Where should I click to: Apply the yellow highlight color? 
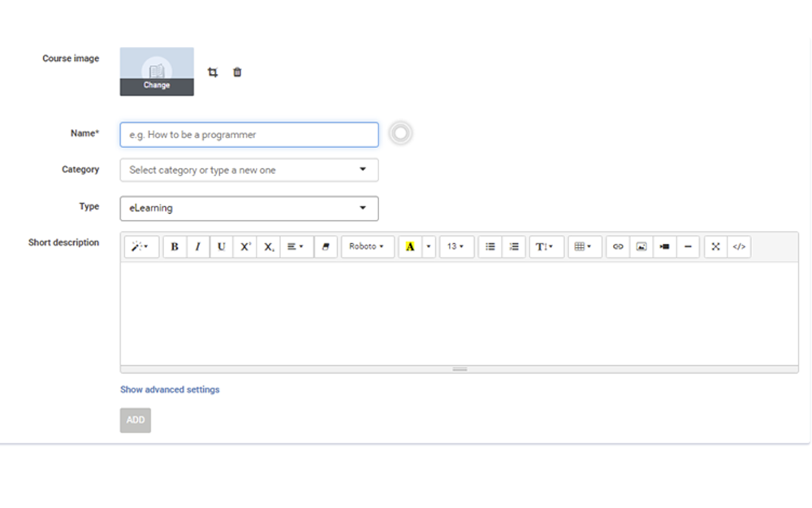[x=410, y=247]
